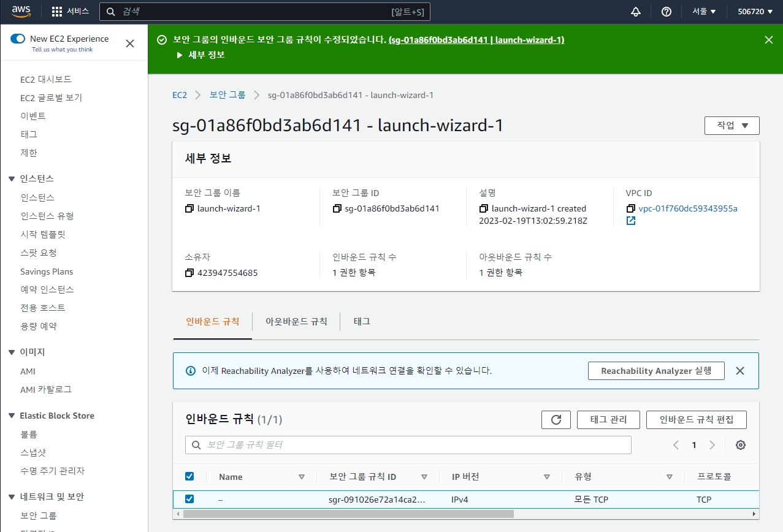Uncheck the sgr-091026e72a14ca2 rule row checkbox
Screen dimensions: 783x532
coord(189,499)
